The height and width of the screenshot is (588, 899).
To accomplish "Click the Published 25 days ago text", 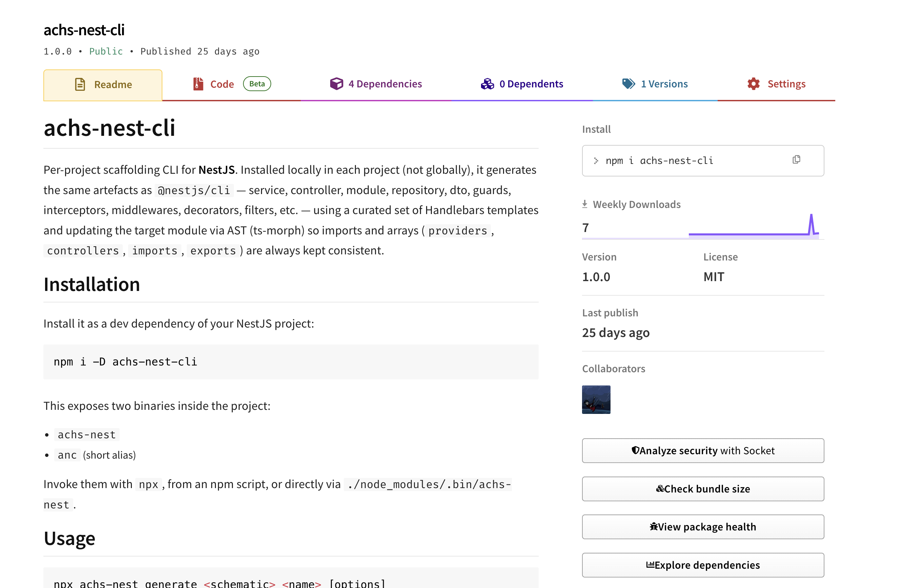I will click(200, 51).
